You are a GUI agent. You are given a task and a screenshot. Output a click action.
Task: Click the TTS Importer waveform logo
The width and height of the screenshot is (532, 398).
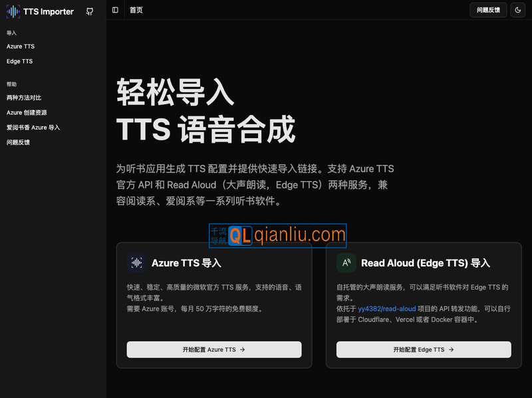point(13,11)
